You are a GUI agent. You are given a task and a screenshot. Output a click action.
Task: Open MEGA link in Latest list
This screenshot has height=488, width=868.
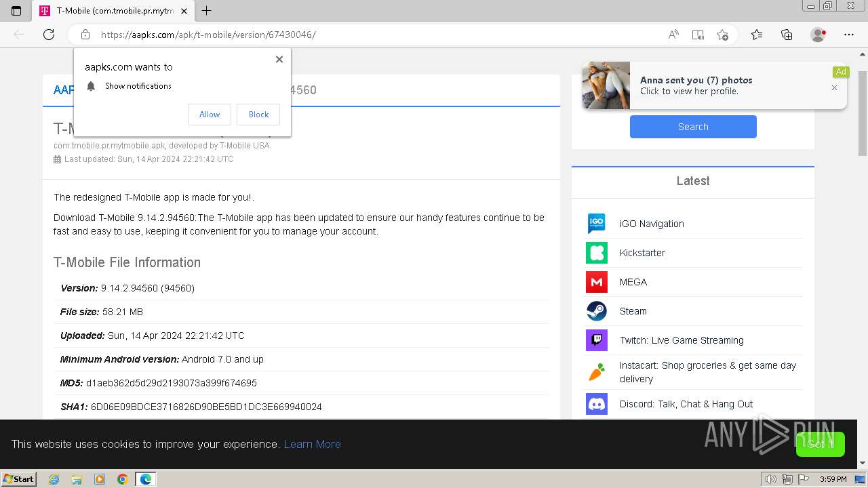(633, 282)
